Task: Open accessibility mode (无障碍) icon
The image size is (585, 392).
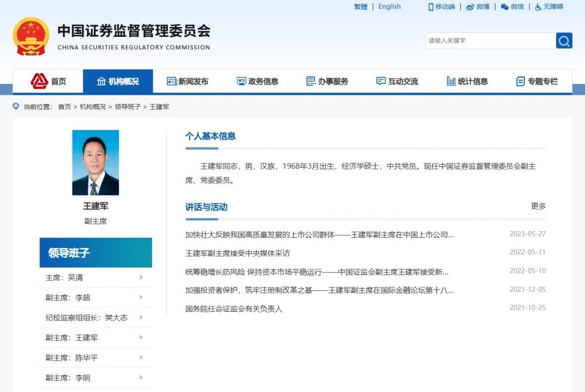Action: click(538, 6)
